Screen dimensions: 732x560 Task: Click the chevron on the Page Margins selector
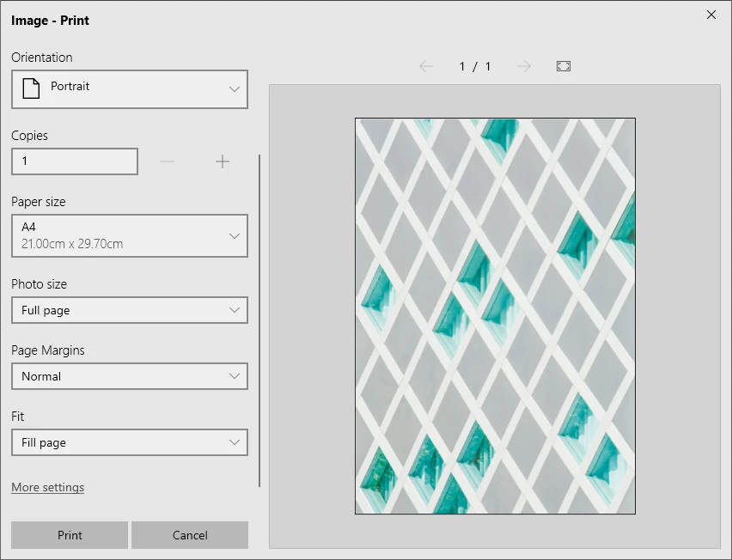(234, 376)
